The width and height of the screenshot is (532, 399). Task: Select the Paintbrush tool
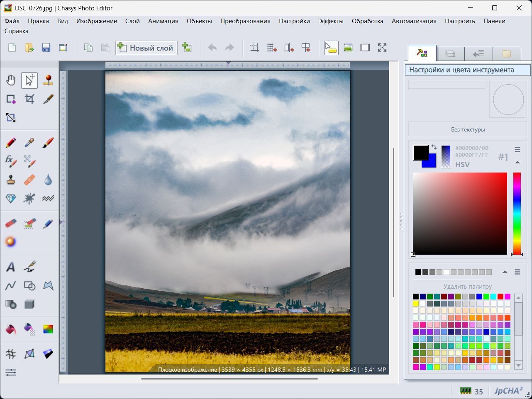(48, 142)
